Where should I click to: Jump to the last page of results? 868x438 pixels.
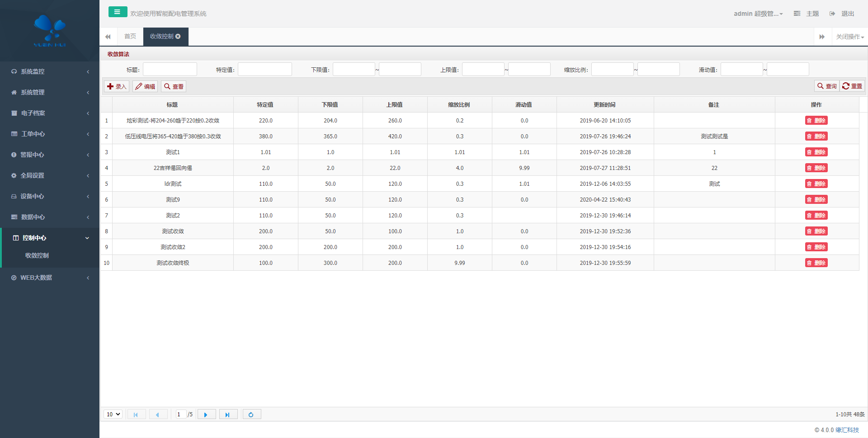point(228,414)
